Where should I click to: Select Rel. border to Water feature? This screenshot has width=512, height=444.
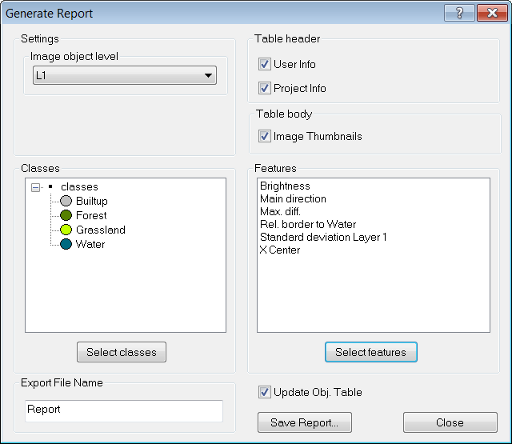[x=308, y=224]
